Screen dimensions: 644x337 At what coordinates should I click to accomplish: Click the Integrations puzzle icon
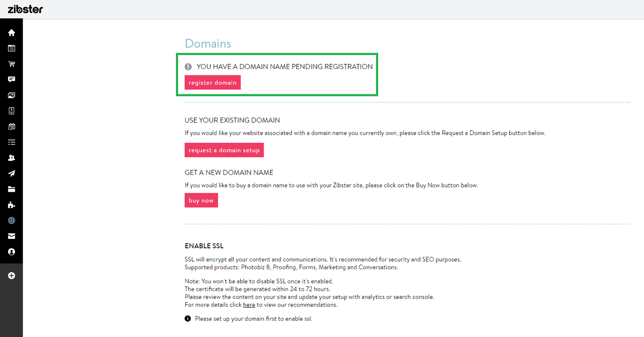11,205
